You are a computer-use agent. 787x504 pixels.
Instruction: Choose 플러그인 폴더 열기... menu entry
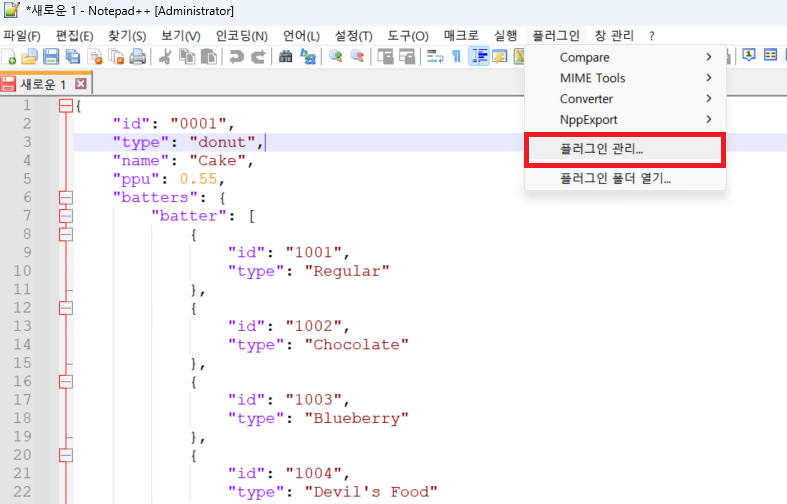coord(625,179)
